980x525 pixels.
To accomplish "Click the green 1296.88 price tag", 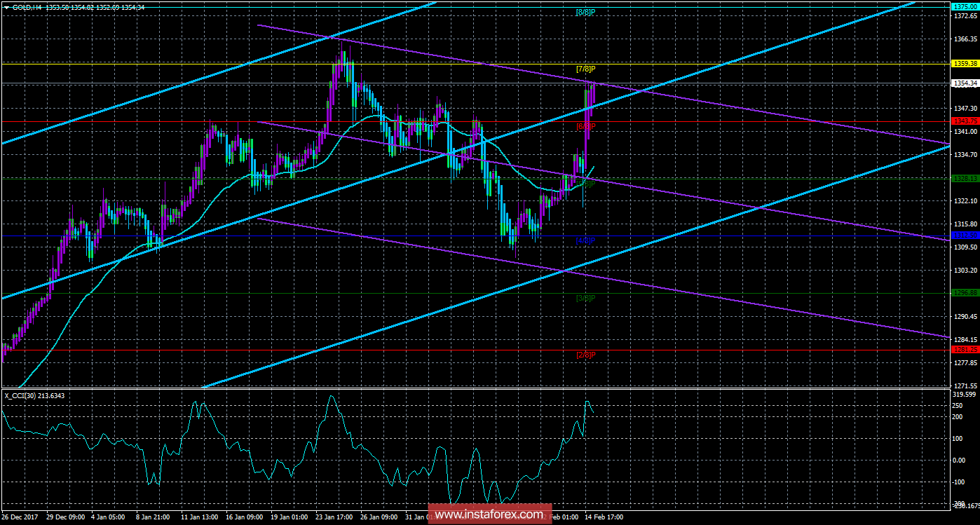I will tap(965, 293).
